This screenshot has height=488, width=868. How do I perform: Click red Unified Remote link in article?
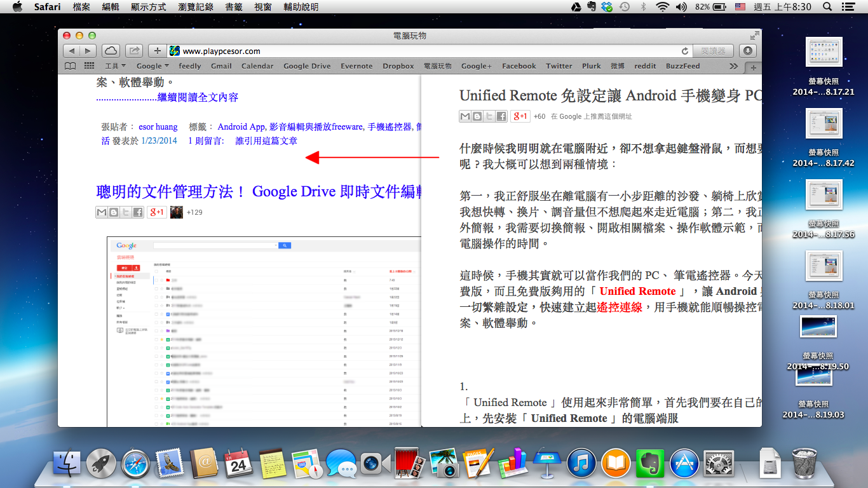tap(637, 291)
